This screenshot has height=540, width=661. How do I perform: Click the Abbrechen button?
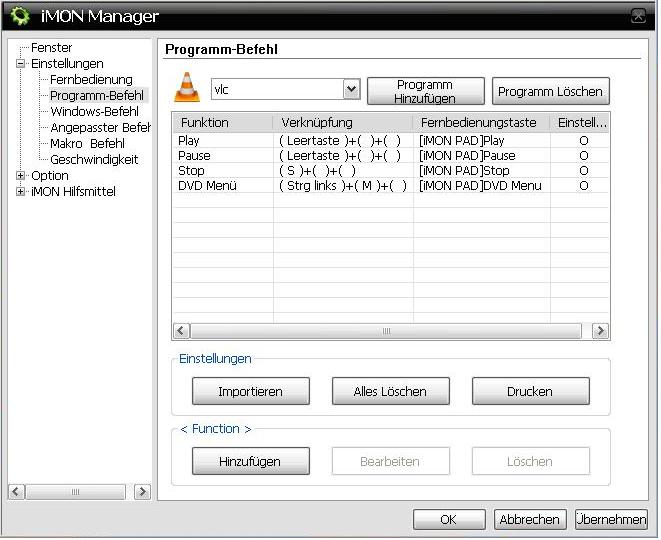coord(530,519)
